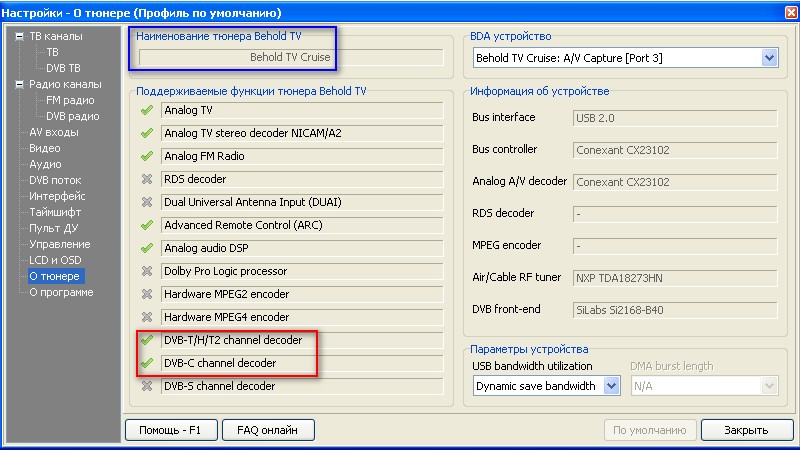This screenshot has height=450, width=800.
Task: Open the disabled DMA burst length dropdown
Action: pos(769,386)
